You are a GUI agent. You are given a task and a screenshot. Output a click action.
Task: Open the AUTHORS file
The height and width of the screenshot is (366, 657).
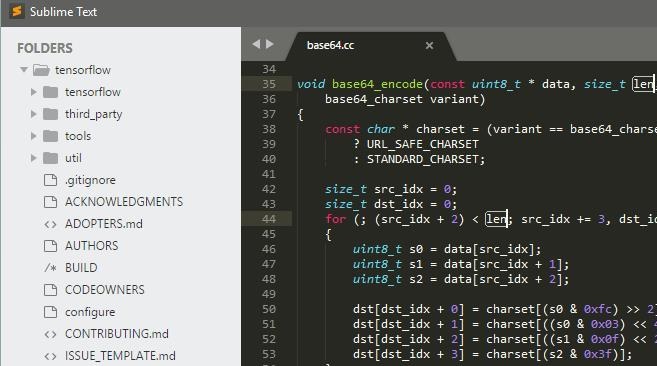tap(91, 246)
